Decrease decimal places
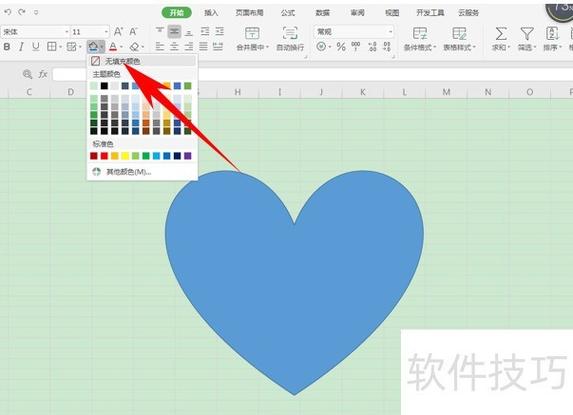The width and height of the screenshot is (573, 415). (x=387, y=46)
